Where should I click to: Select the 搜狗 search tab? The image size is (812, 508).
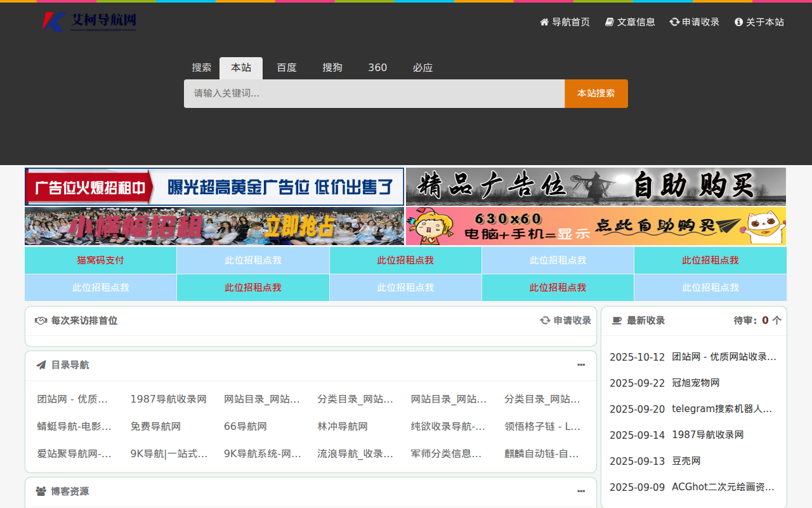tap(332, 68)
